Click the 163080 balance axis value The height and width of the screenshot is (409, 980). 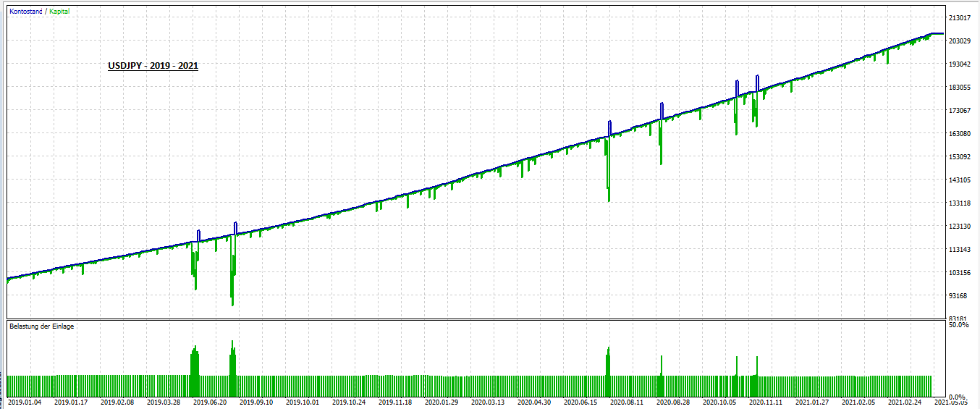958,133
